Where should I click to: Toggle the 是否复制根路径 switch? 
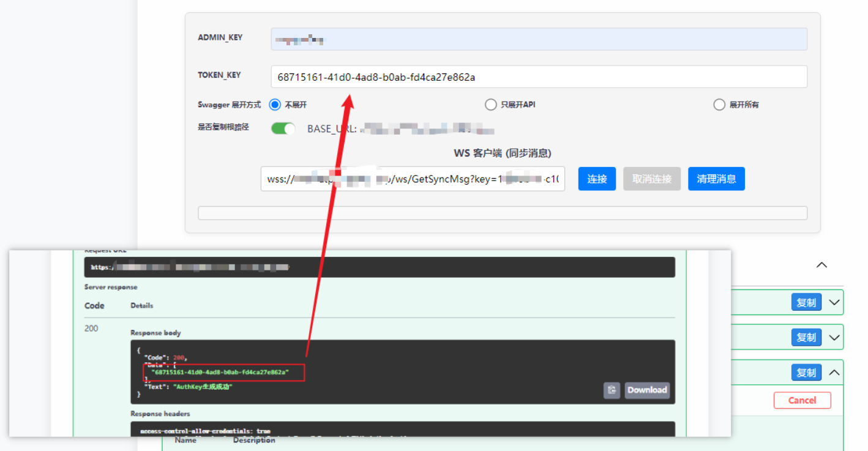pyautogui.click(x=283, y=129)
